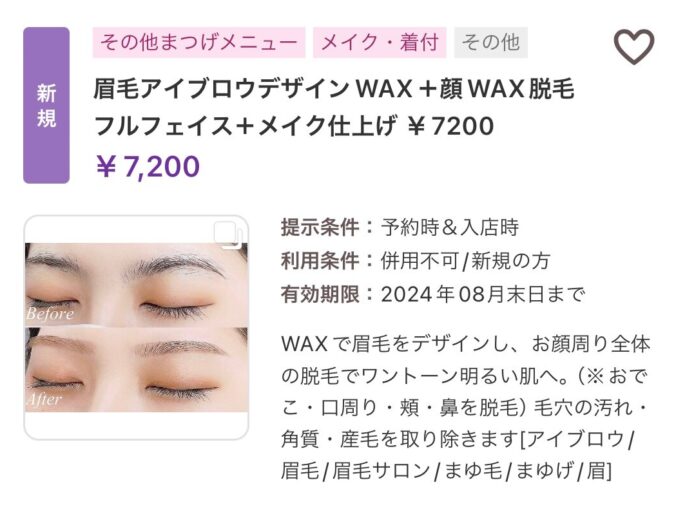Click the 予約時&入店時 condition text
Image resolution: width=676 pixels, height=507 pixels.
point(450,227)
